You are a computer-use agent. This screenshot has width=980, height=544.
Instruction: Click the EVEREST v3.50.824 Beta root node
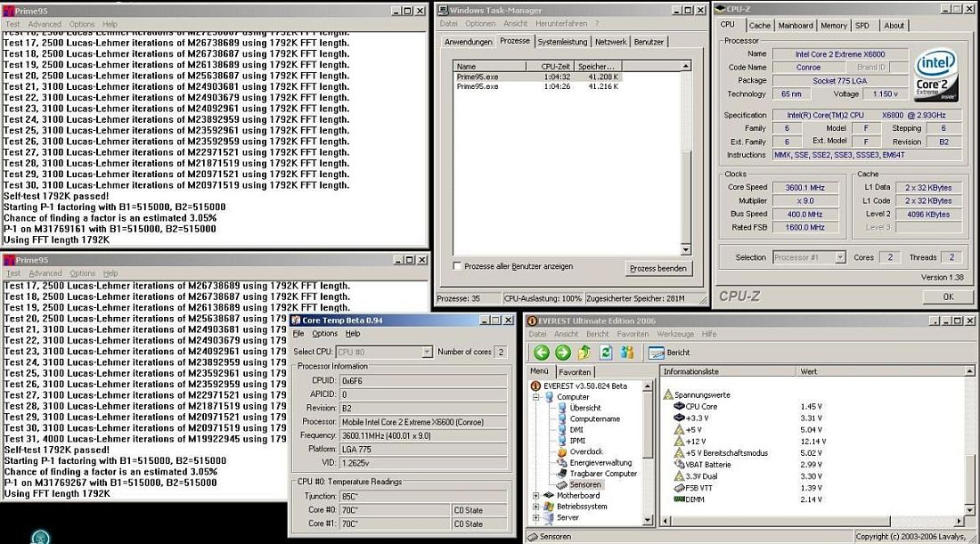tap(585, 386)
